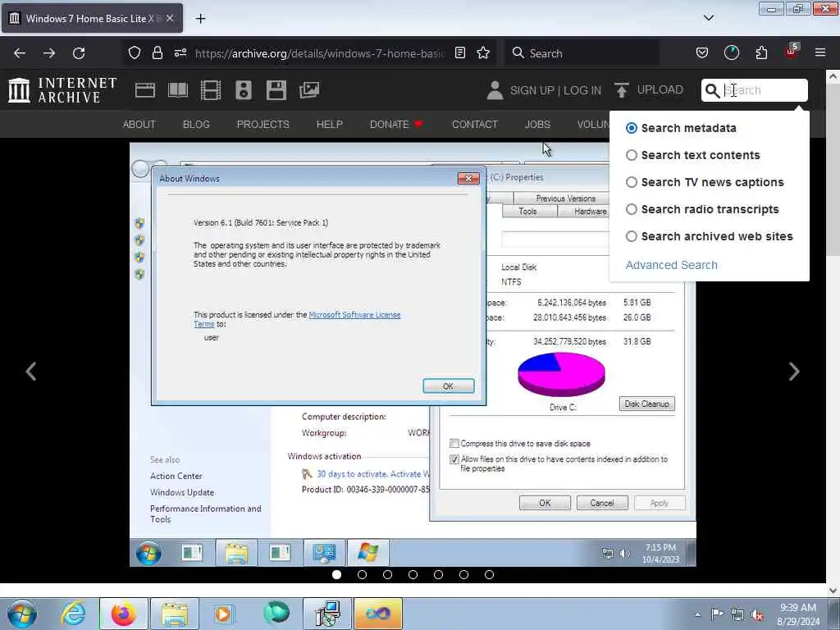
Task: Select Search text contents radio option
Action: tap(632, 155)
